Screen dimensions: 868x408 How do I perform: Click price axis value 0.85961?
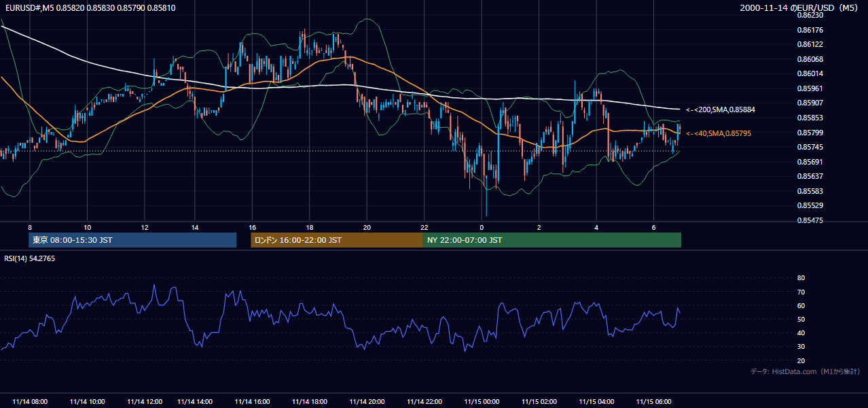810,88
